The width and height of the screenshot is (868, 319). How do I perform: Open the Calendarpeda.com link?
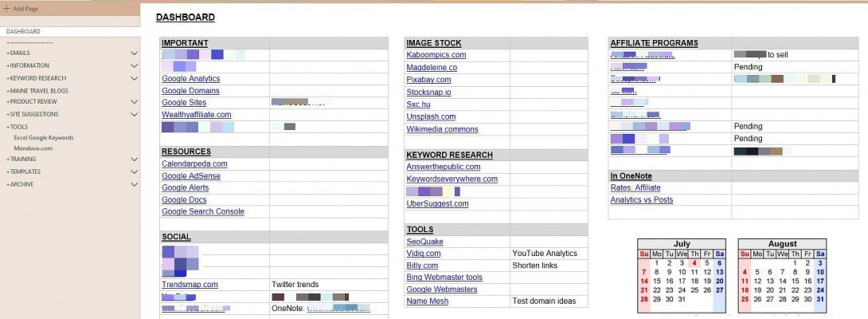coord(194,163)
